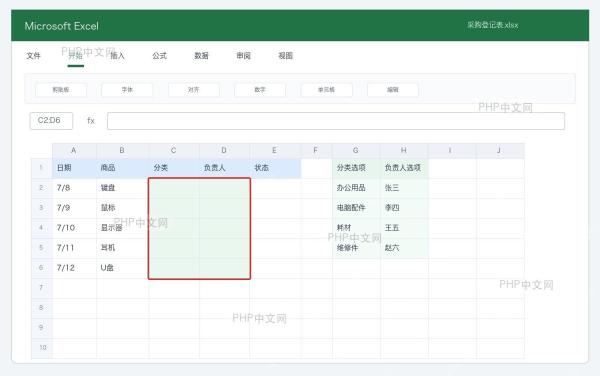This screenshot has height=376, width=600.
Task: Select column C header
Action: 174,151
